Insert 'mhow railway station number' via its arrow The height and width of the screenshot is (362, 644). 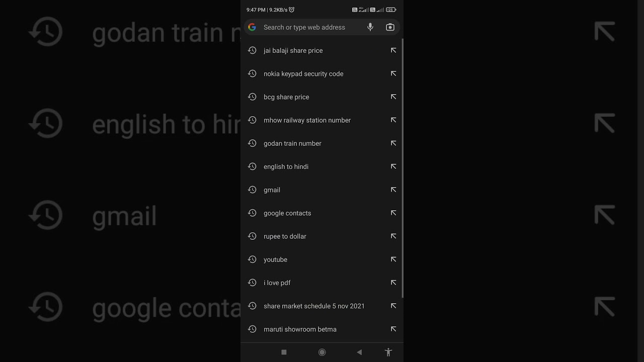393,120
